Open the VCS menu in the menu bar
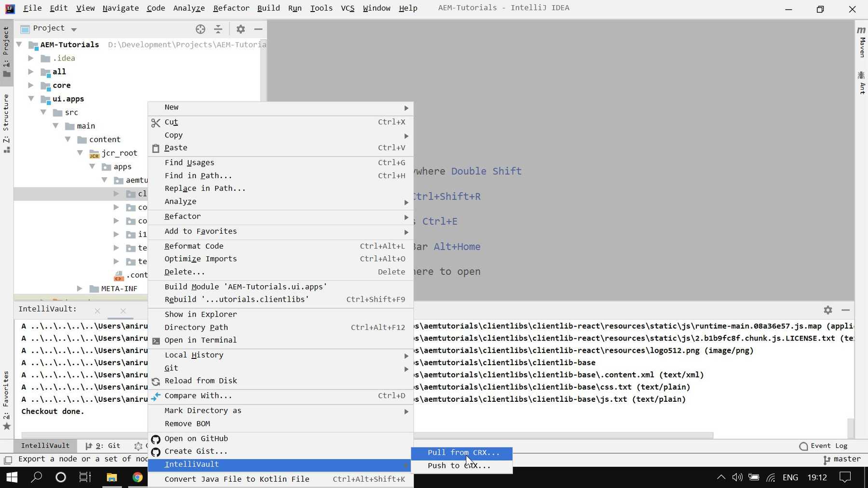Viewport: 868px width, 488px height. (347, 8)
